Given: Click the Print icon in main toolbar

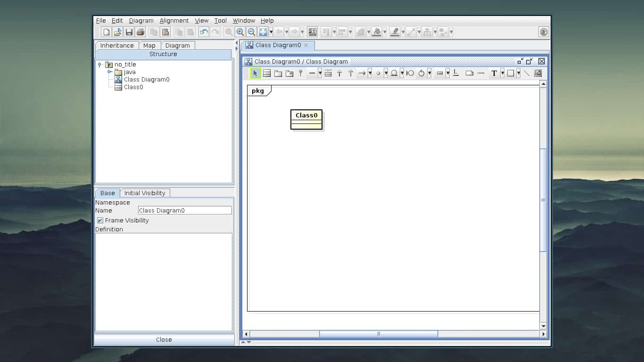Looking at the screenshot, I should (140, 32).
